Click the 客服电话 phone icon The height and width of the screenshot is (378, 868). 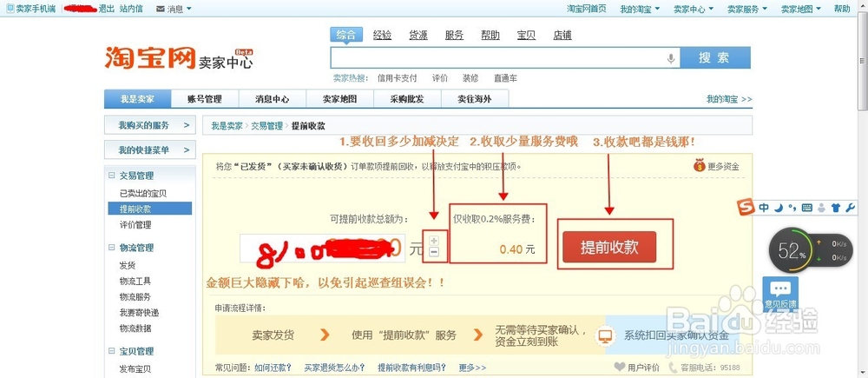pyautogui.click(x=674, y=367)
